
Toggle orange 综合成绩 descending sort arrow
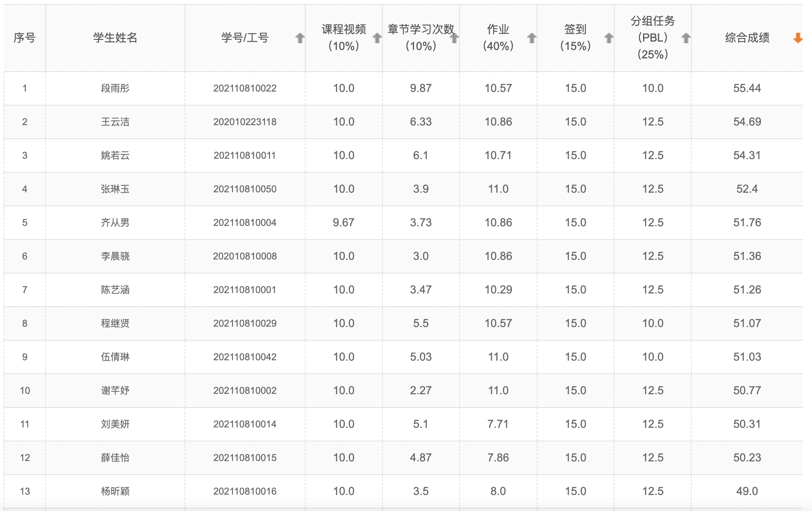[x=798, y=38]
